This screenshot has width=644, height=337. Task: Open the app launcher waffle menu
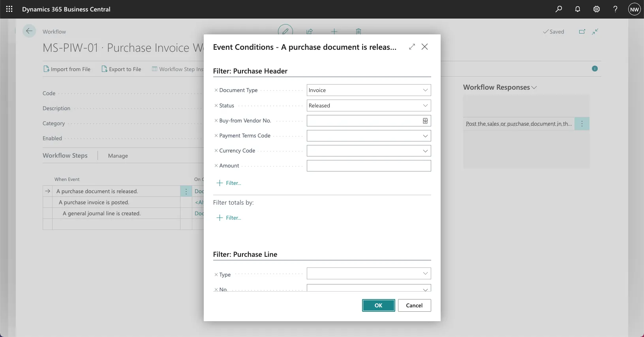click(9, 9)
